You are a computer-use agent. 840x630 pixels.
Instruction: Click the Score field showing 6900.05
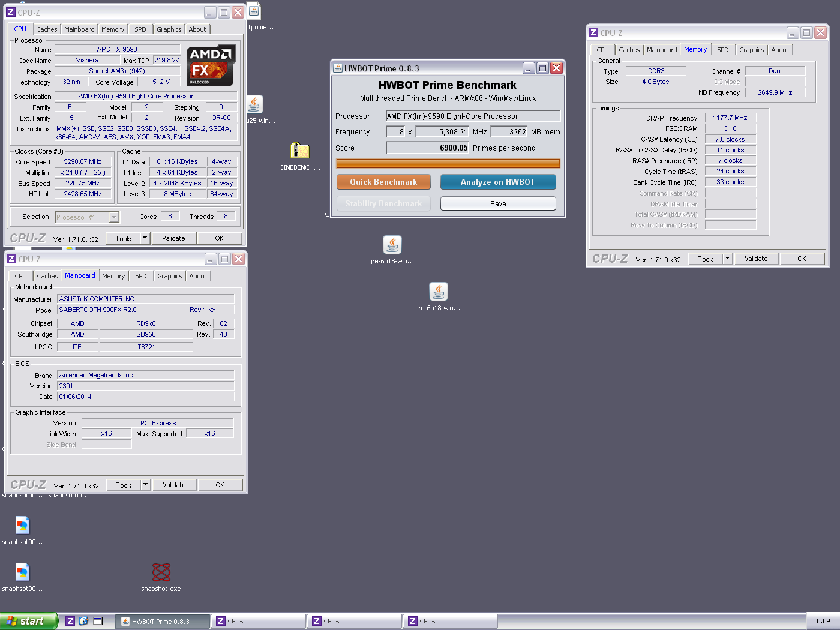click(427, 148)
